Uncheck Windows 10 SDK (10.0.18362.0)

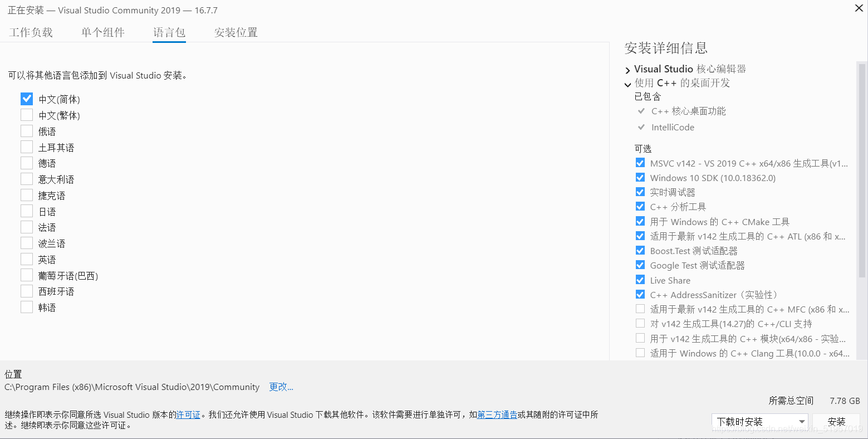(x=640, y=177)
